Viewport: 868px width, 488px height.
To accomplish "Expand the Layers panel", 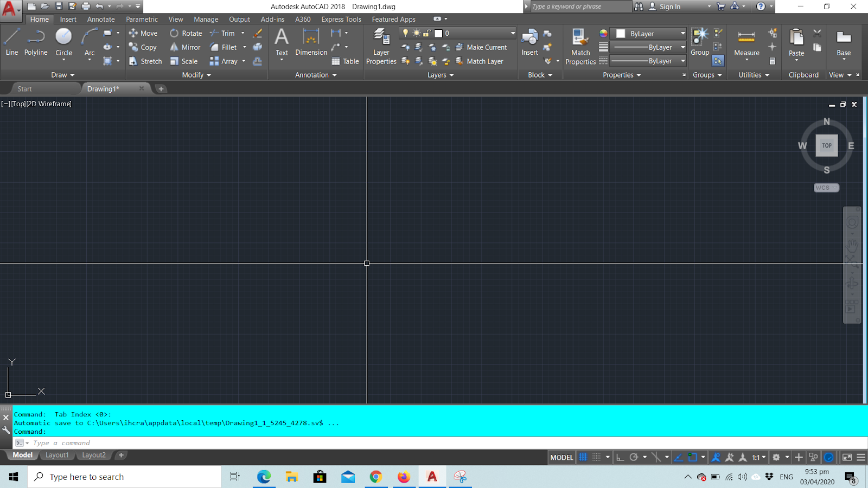I will (x=441, y=75).
